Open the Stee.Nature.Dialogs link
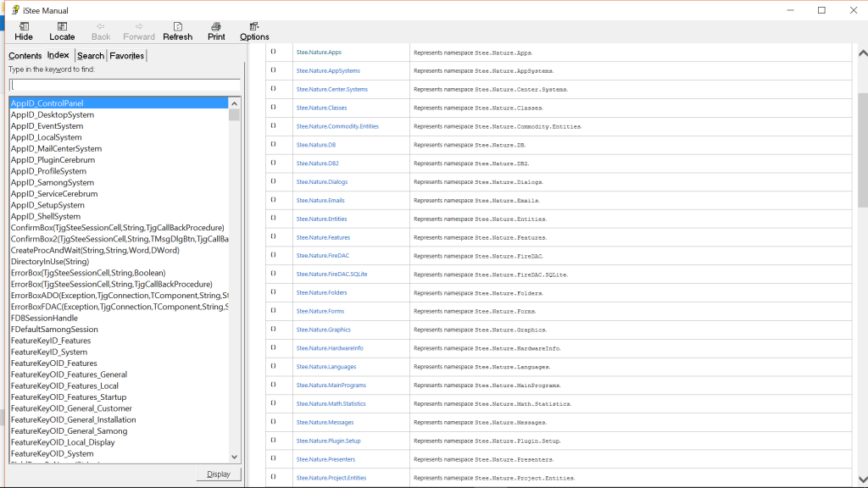This screenshot has width=868, height=488. click(x=322, y=182)
